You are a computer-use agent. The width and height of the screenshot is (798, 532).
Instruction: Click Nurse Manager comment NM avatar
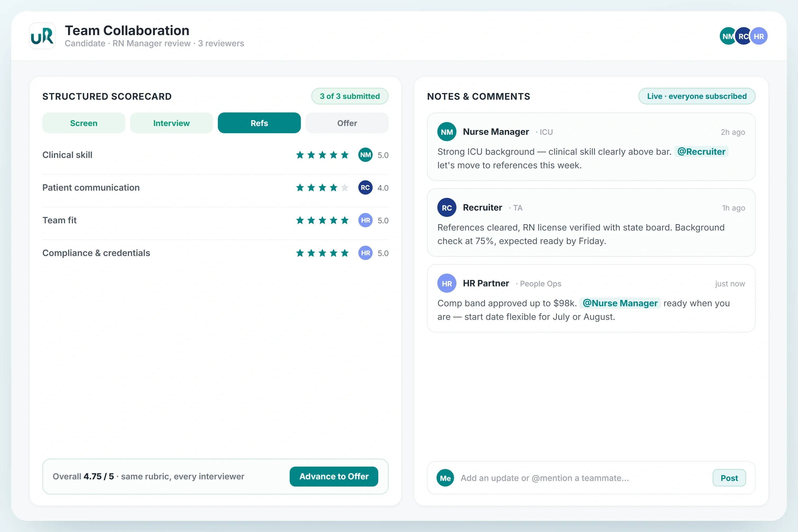click(x=447, y=132)
